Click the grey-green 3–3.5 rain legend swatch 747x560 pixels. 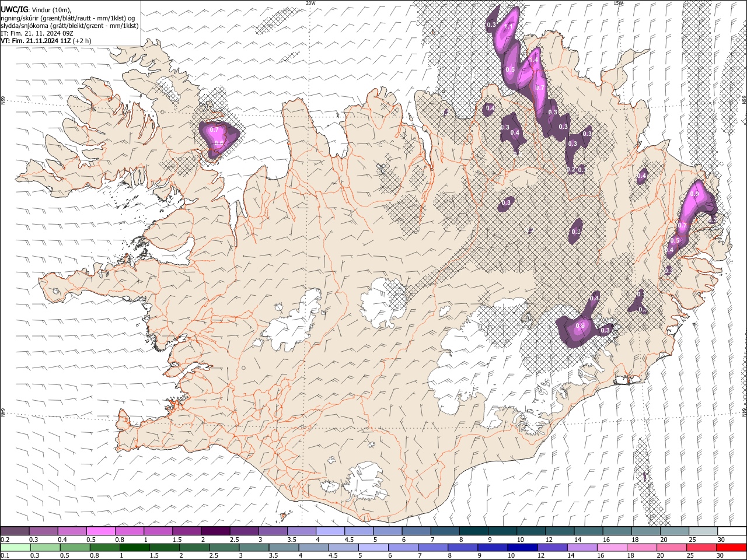(x=254, y=547)
